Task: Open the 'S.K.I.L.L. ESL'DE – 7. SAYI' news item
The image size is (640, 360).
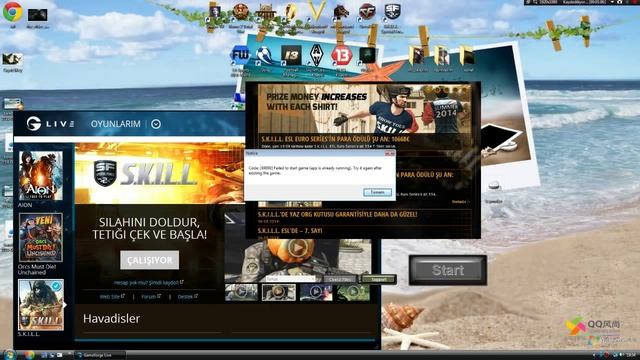Action: (290, 231)
